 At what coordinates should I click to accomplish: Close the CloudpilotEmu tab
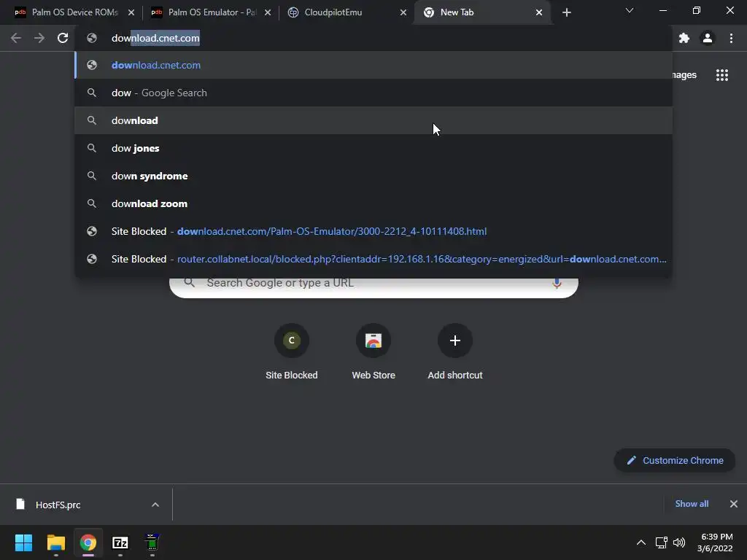click(403, 12)
